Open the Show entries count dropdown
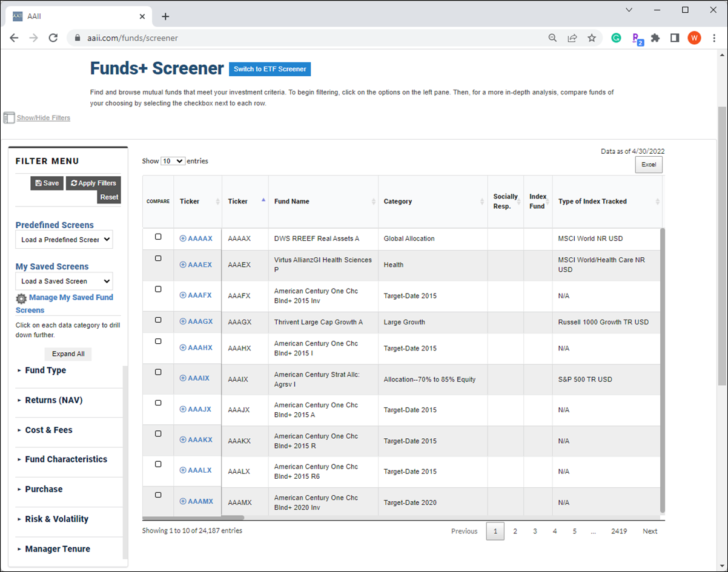 pos(173,161)
